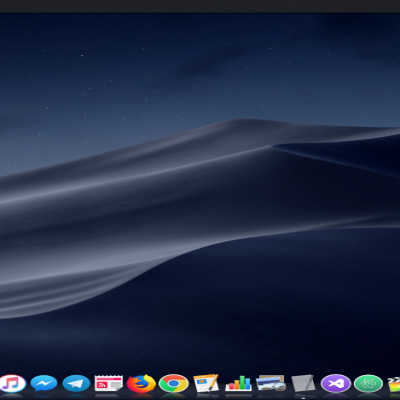Launch Facebook Messenger from the dock
Viewport: 400px width, 400px height.
click(44, 384)
